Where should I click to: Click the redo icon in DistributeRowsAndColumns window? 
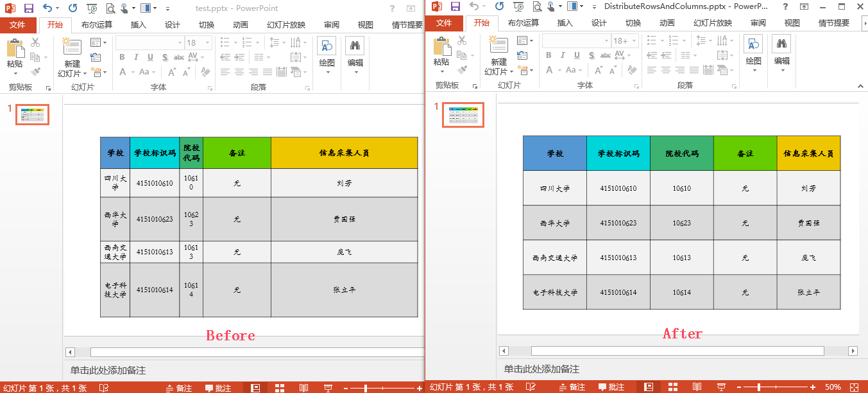pos(499,6)
